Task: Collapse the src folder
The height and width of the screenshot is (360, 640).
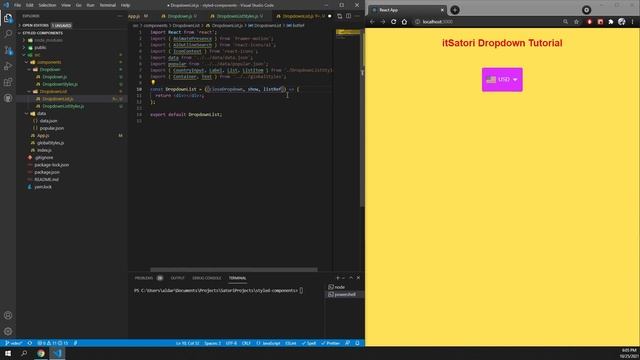Action: [37, 55]
